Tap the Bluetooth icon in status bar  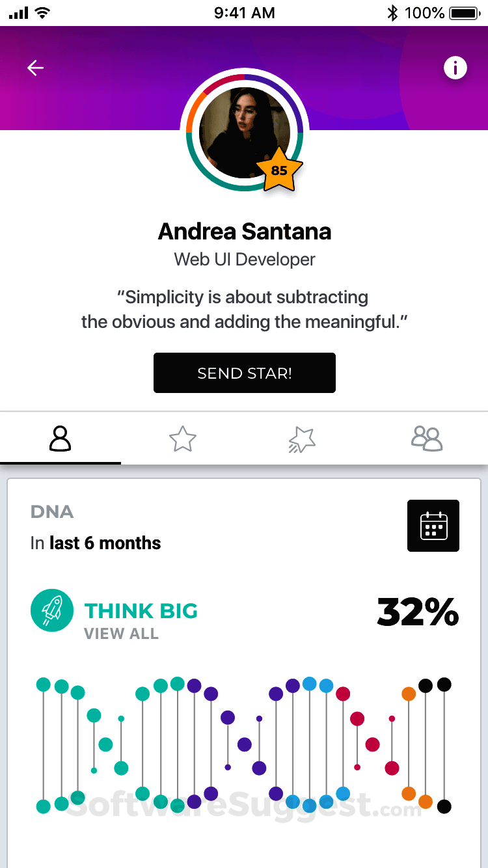point(392,13)
